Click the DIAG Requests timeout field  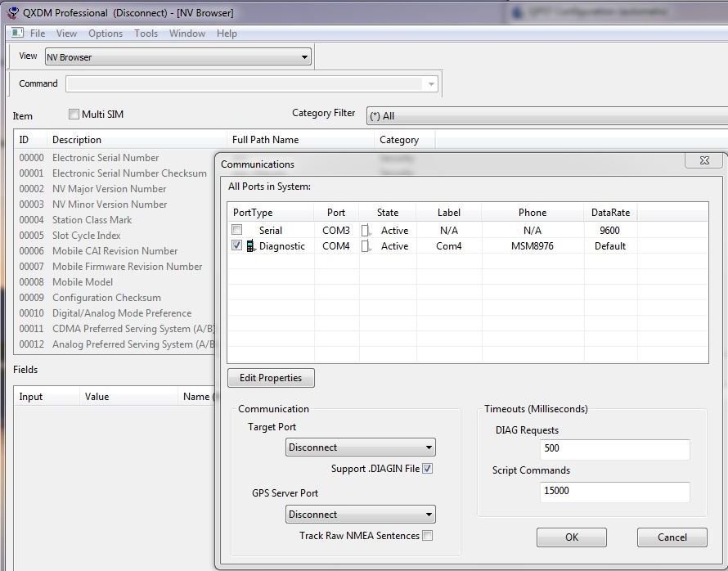(615, 449)
